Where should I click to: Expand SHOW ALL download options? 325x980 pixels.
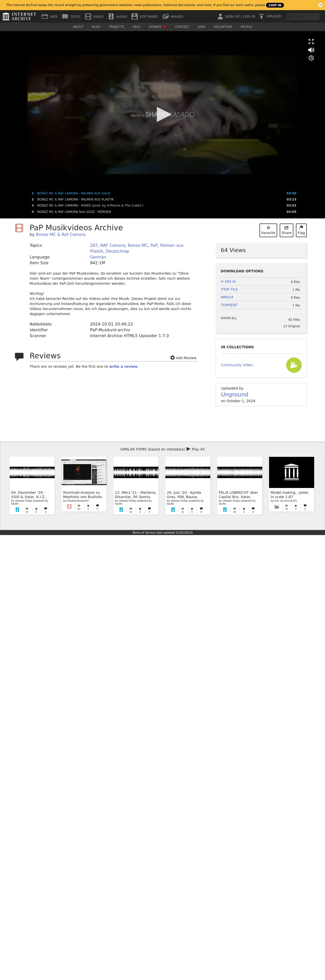229,318
